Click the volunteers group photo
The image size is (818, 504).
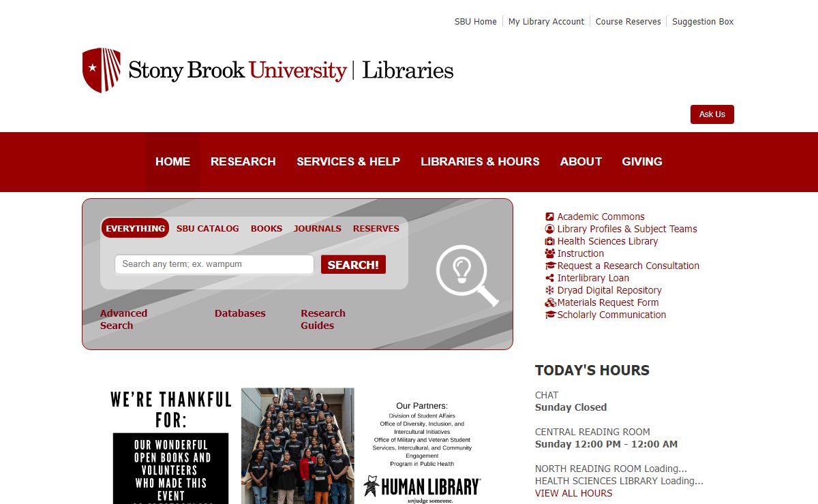[x=298, y=446]
